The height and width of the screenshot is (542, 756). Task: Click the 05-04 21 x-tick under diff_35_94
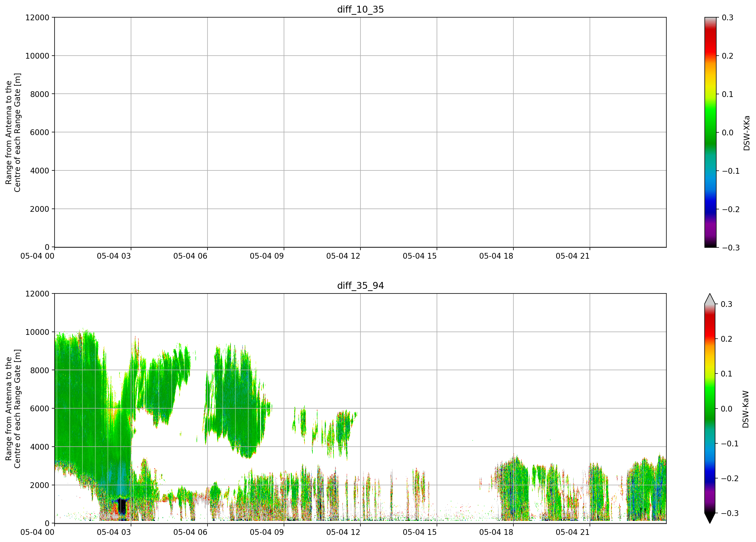tap(573, 532)
